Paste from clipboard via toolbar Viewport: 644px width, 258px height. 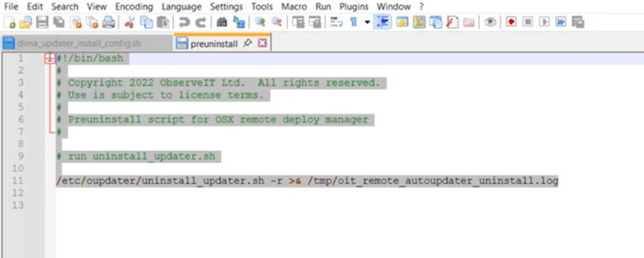tap(163, 22)
